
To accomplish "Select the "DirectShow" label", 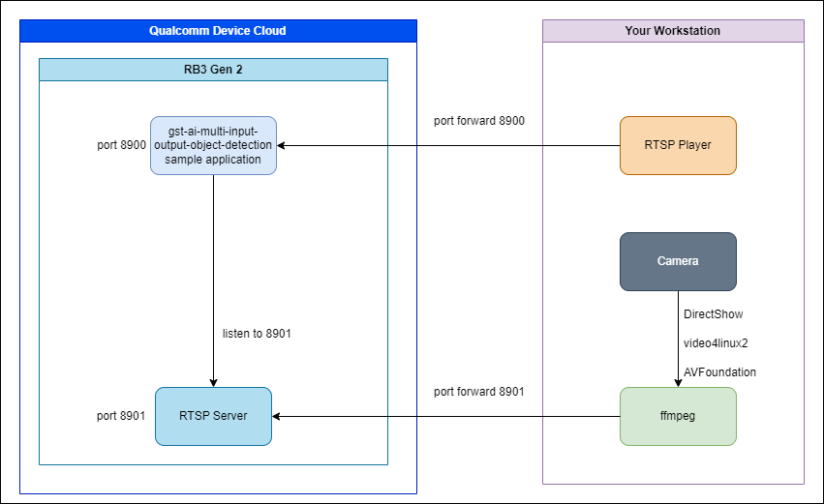I will [x=713, y=314].
